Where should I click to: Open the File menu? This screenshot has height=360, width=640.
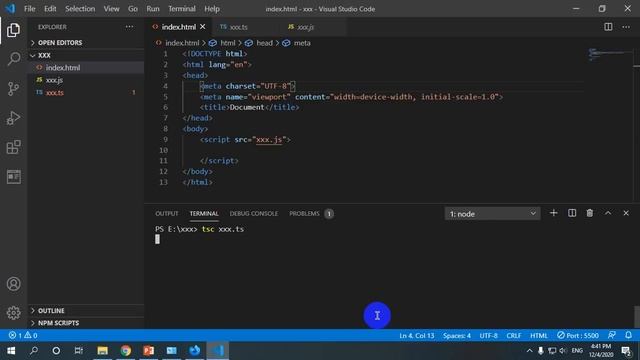[29, 9]
